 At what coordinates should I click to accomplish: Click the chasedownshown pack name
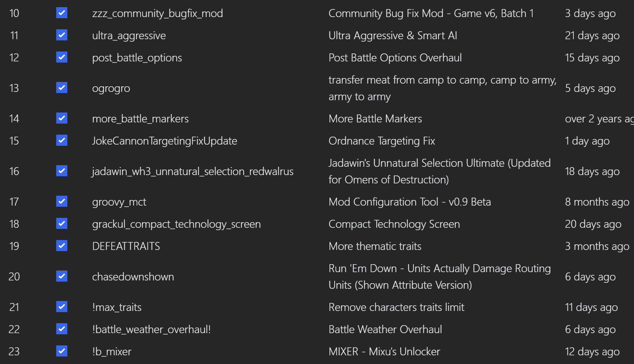click(x=133, y=277)
